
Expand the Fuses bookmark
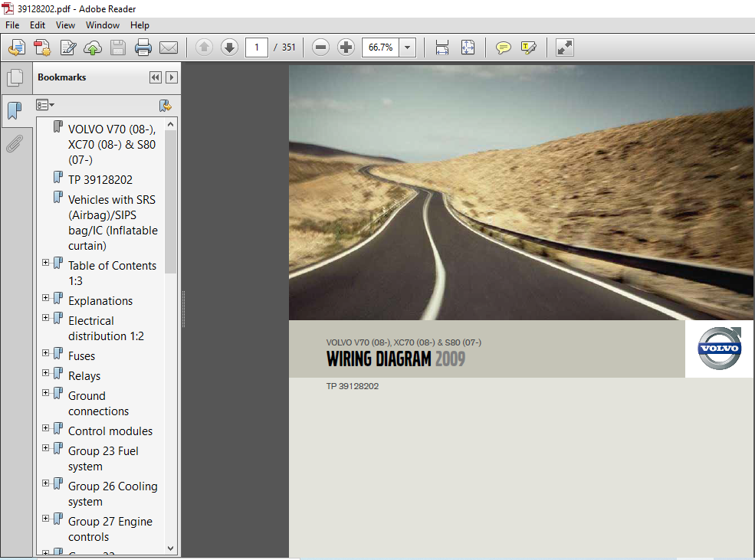[x=46, y=353]
